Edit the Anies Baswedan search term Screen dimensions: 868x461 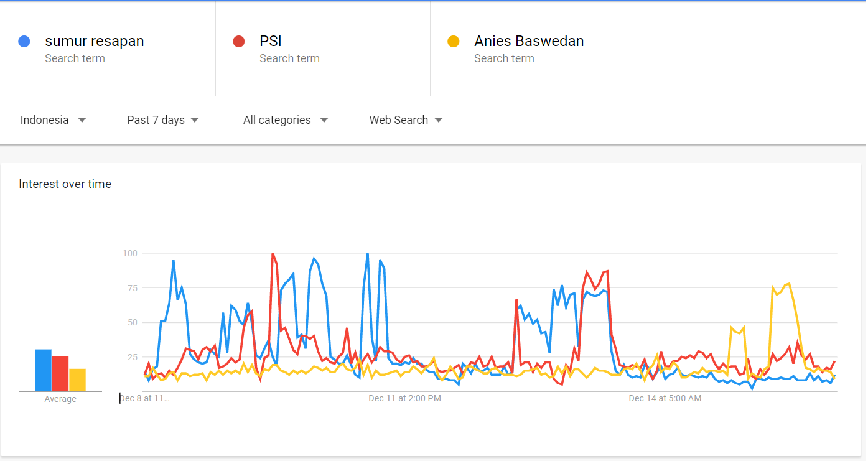529,42
